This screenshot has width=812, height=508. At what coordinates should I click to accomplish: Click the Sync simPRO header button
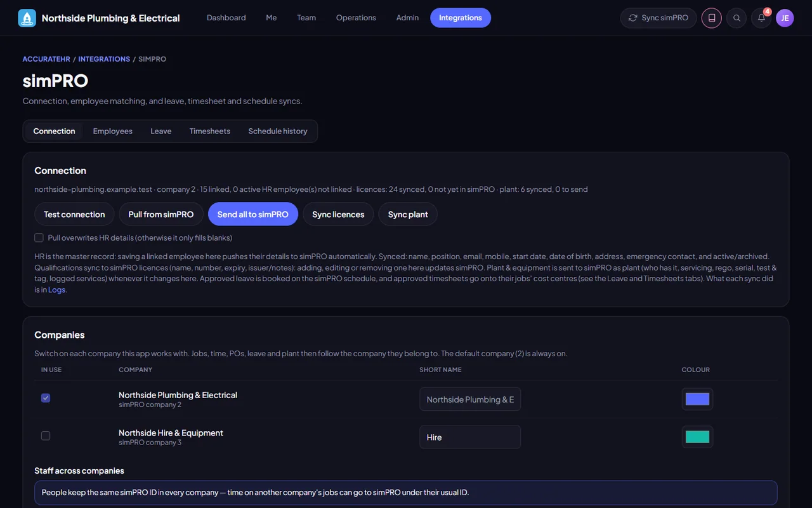tap(658, 18)
